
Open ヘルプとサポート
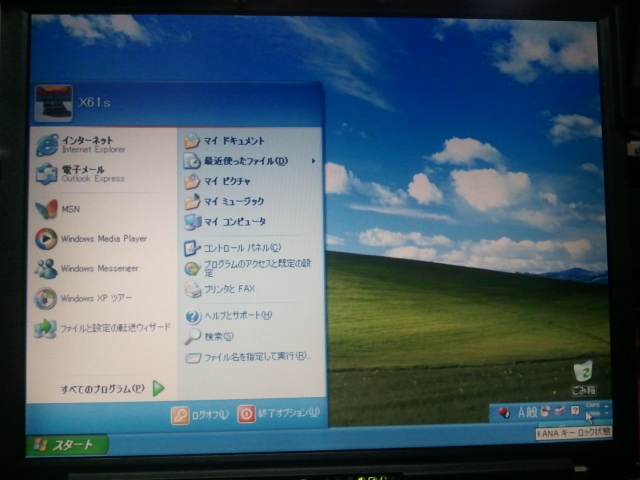pyautogui.click(x=228, y=315)
